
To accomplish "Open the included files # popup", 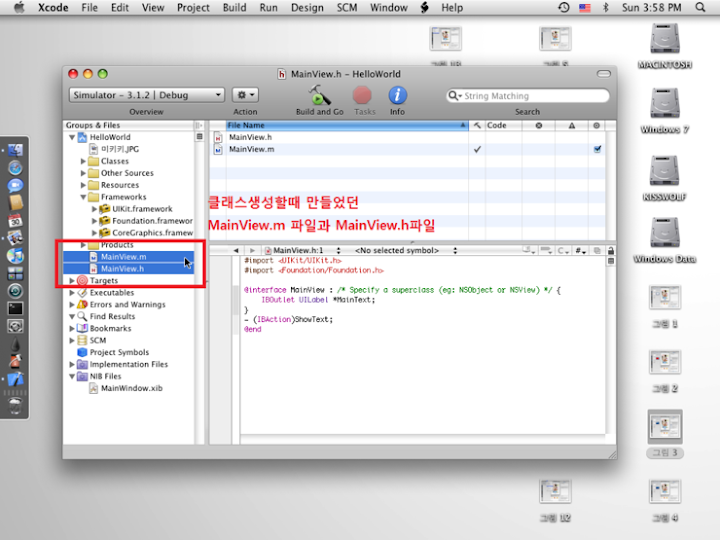I will (x=581, y=251).
